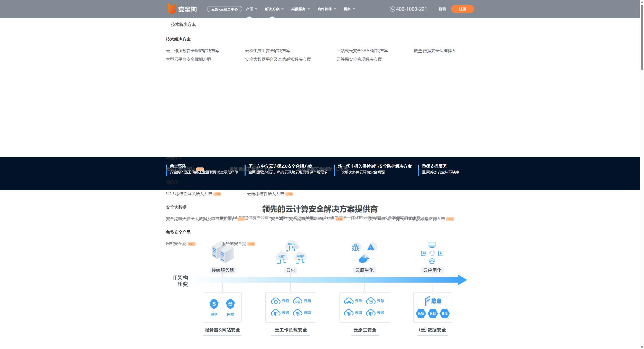This screenshot has width=644, height=349.
Task: Click the download icon above 云应用化
Action: pyautogui.click(x=441, y=253)
